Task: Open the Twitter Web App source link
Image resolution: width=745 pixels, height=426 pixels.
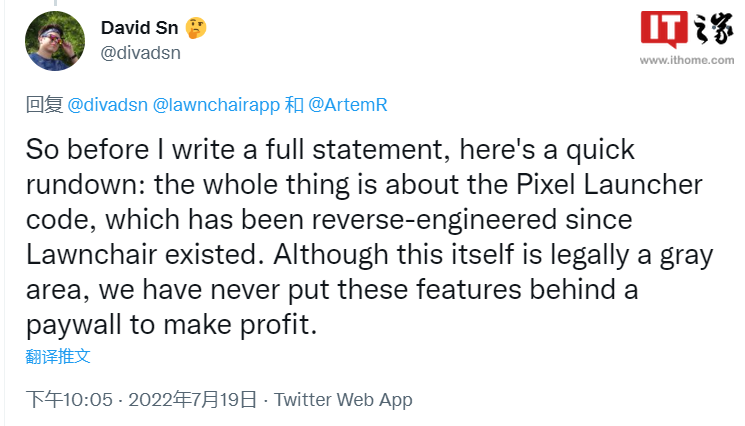Action: [343, 400]
